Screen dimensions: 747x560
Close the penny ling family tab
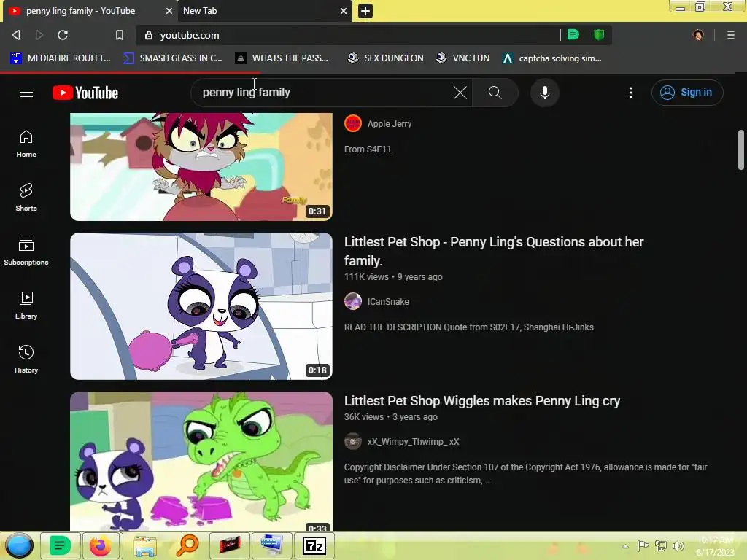point(169,10)
